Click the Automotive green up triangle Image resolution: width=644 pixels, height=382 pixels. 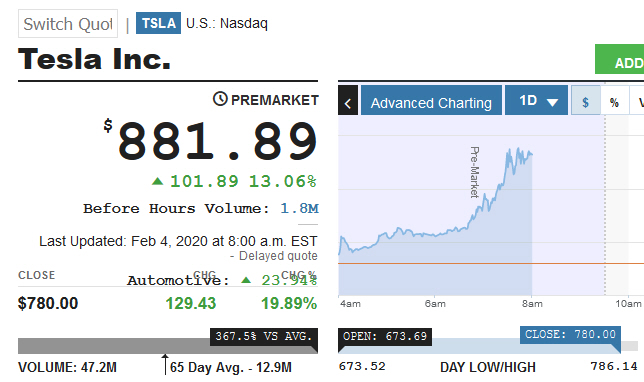[x=246, y=280]
